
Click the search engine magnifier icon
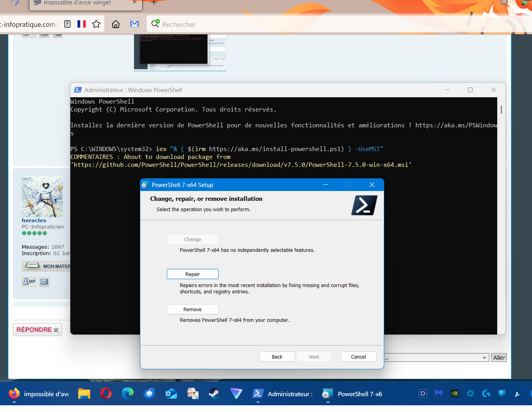click(x=155, y=24)
